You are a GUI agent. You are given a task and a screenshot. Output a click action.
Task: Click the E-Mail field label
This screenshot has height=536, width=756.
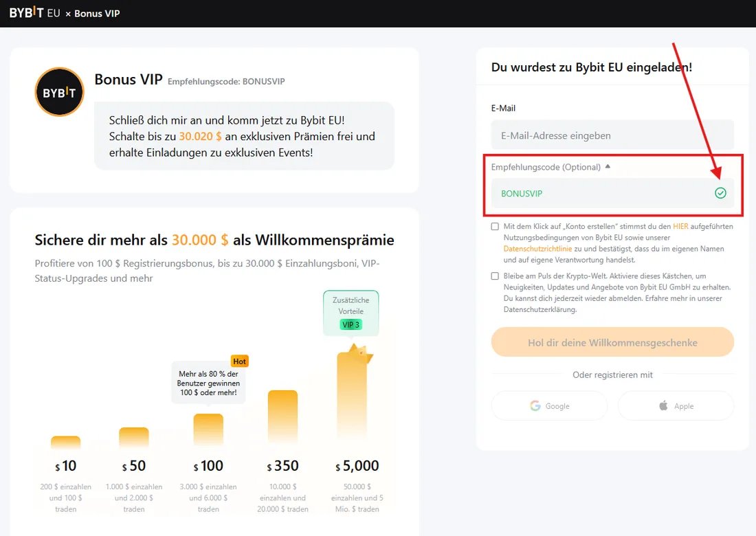coord(503,108)
